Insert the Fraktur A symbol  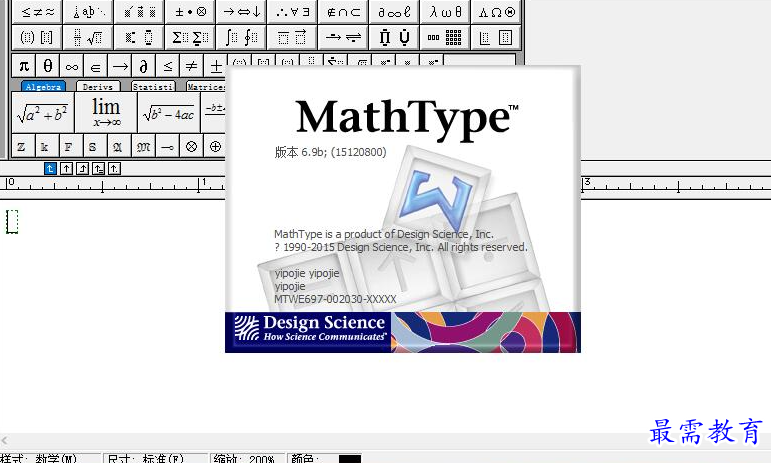117,146
